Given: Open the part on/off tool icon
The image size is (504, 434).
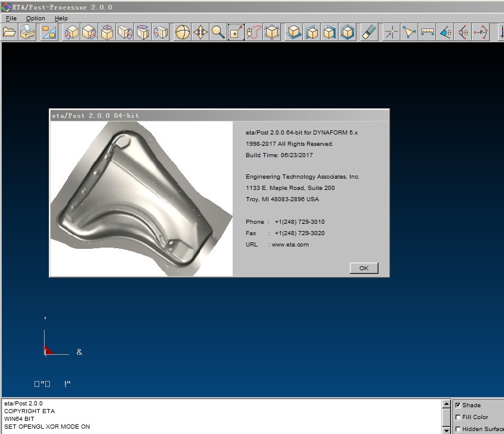Looking at the screenshot, I should tap(49, 32).
